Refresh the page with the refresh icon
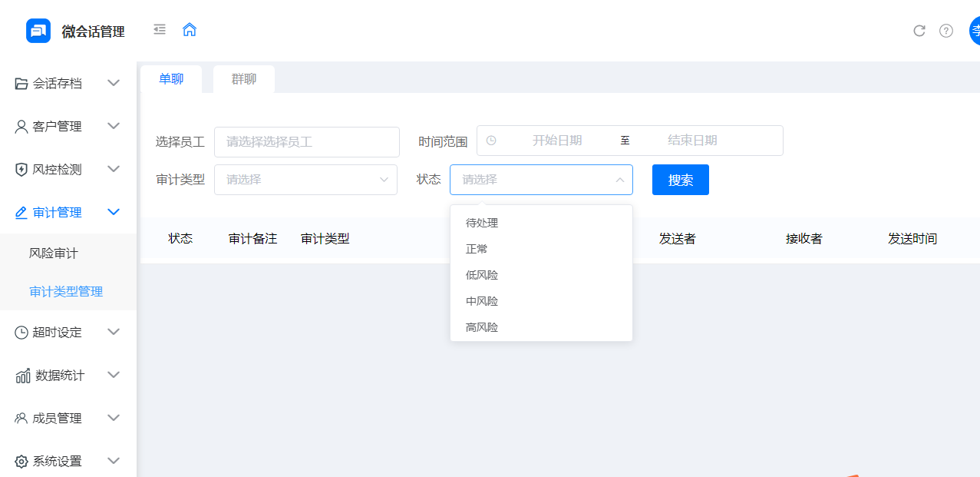Screen dimensions: 980x477 [x=919, y=31]
